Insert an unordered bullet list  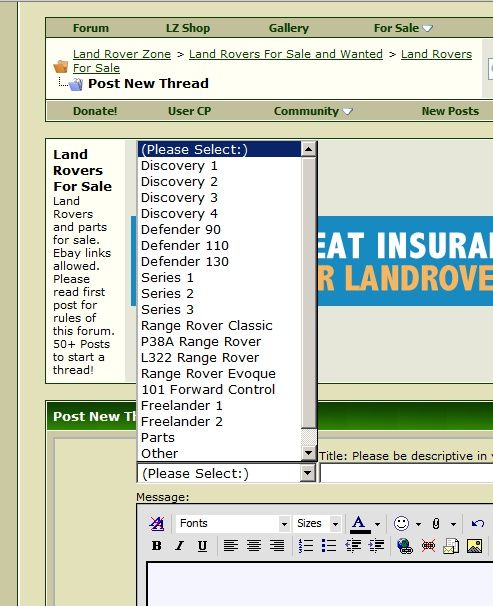tap(329, 546)
